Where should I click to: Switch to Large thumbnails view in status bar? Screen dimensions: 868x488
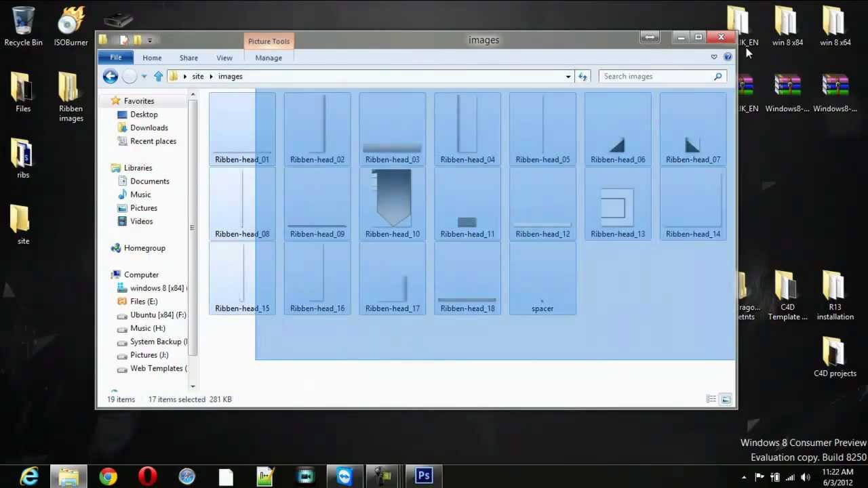coord(725,399)
